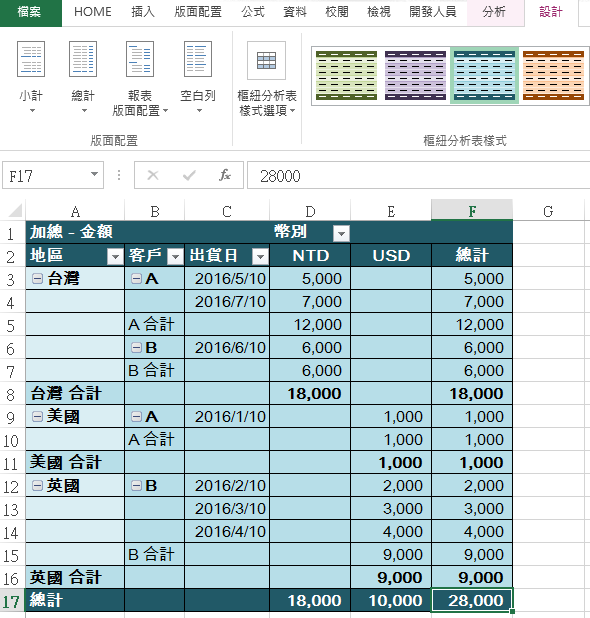
Task: Collapse the 台灣 region group
Action: tap(37, 279)
